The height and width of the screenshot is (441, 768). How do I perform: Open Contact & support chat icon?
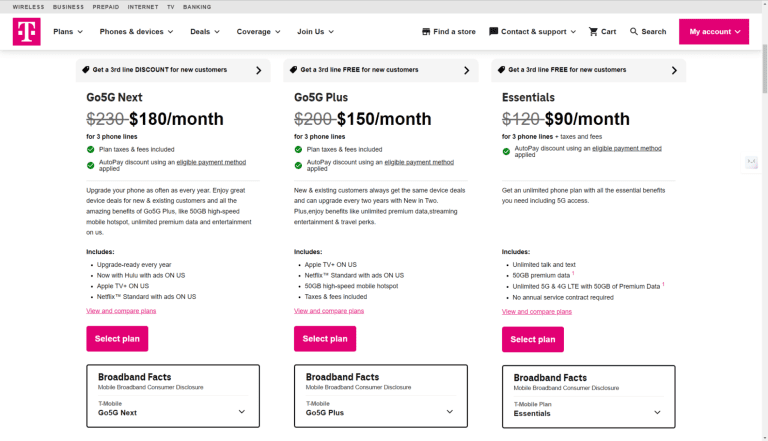[494, 32]
